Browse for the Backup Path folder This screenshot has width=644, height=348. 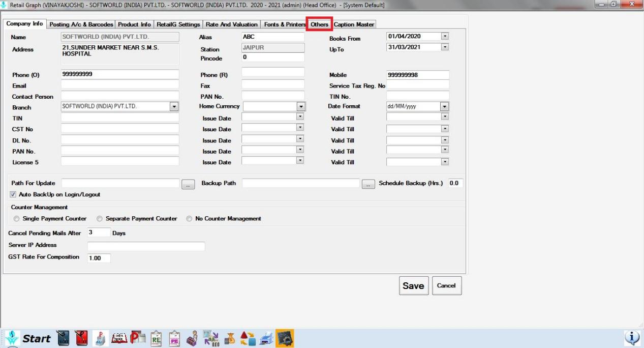(x=369, y=184)
